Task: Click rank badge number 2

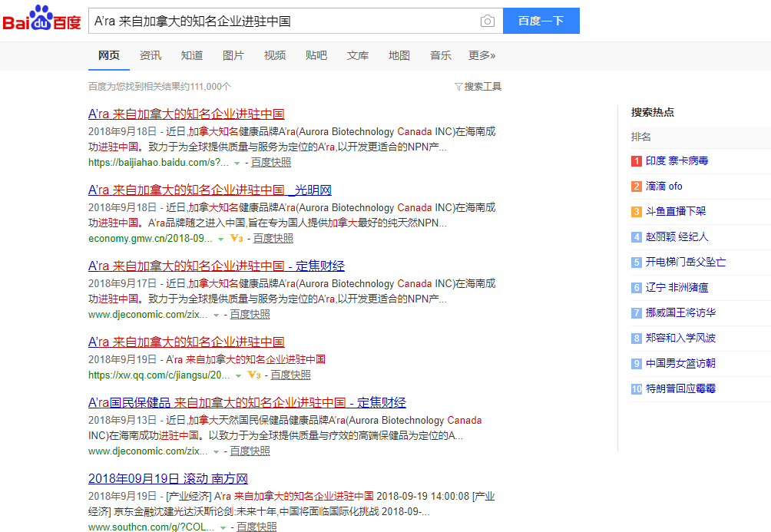Action: pos(637,187)
